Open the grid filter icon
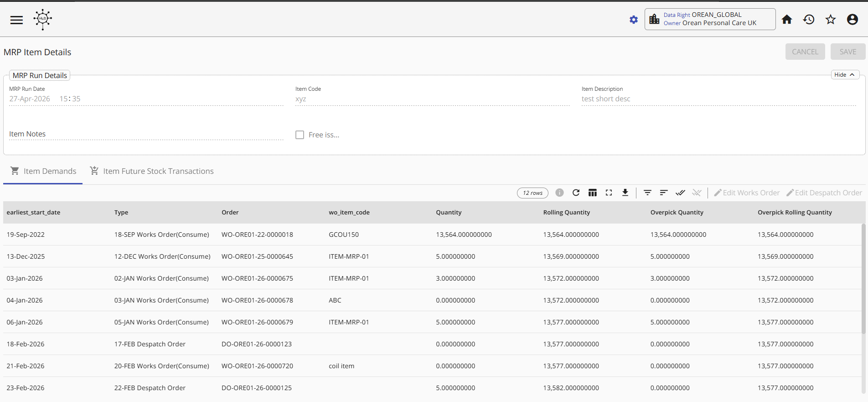Viewport: 868px width, 402px height. [647, 193]
